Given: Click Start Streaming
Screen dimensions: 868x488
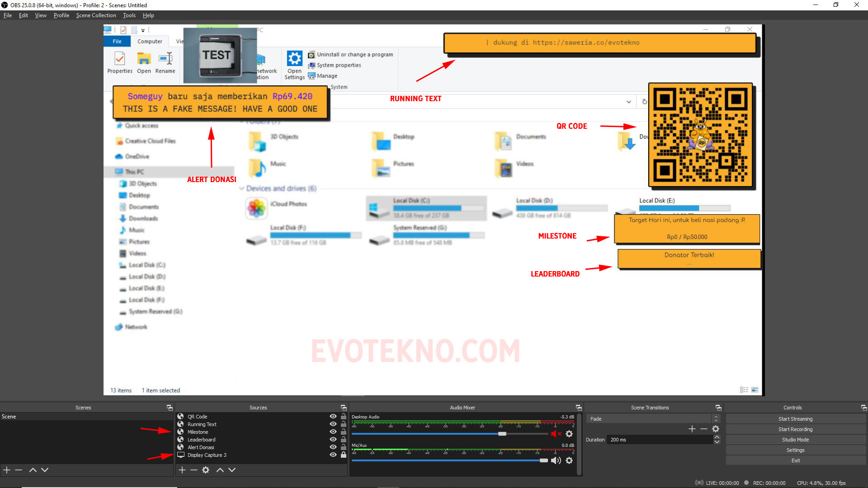Looking at the screenshot, I should [796, 419].
